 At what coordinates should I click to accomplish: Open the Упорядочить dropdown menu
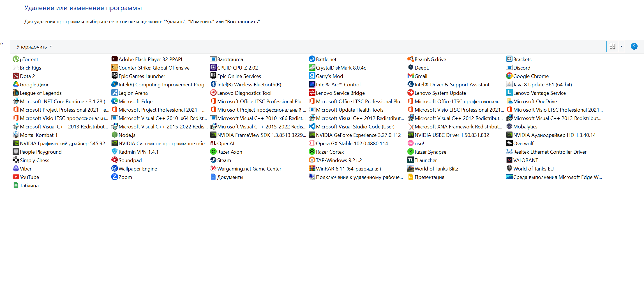click(x=34, y=47)
